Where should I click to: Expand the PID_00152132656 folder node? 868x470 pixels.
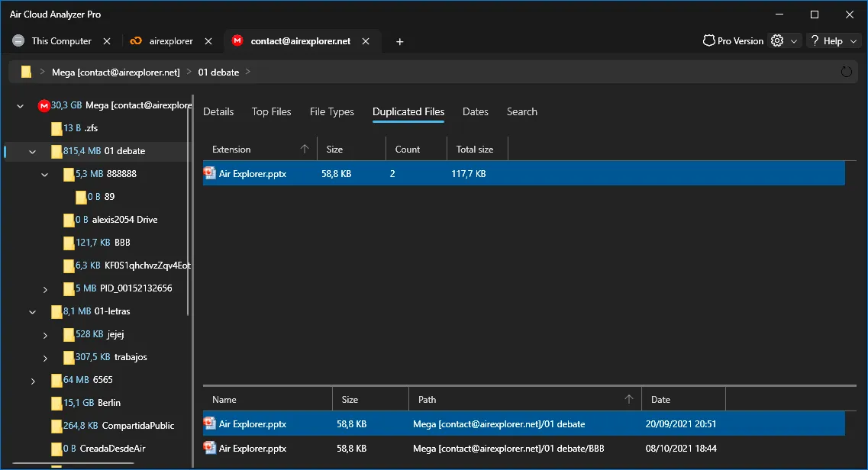coord(45,289)
